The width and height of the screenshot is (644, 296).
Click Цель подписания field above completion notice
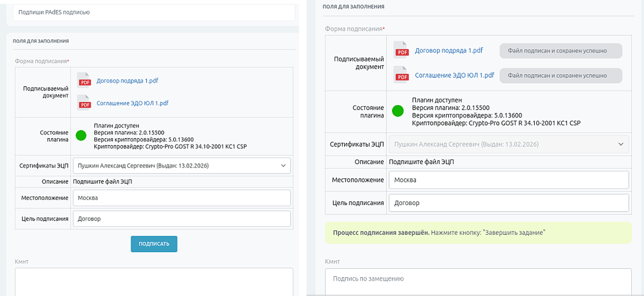(x=508, y=203)
